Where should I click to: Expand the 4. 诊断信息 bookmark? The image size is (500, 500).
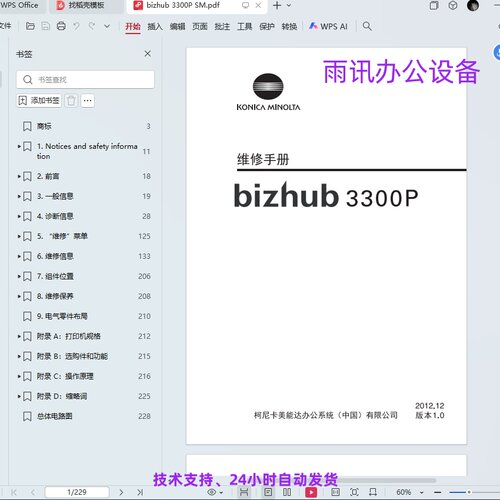click(19, 216)
